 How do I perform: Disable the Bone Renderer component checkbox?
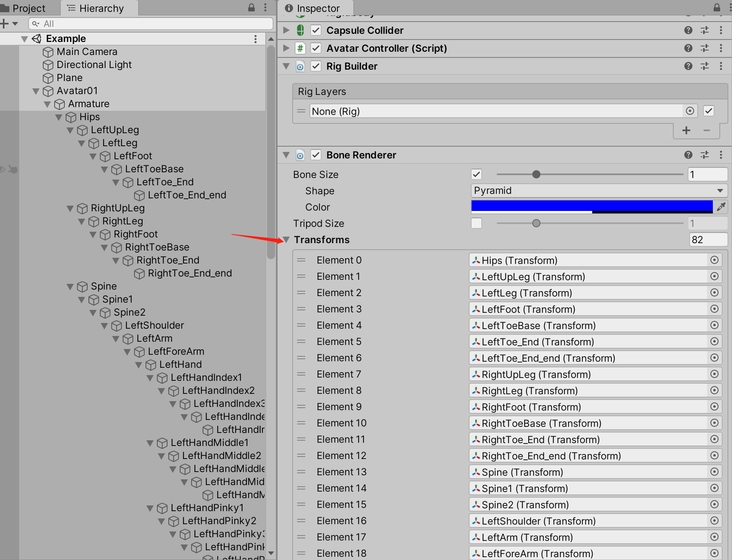pyautogui.click(x=315, y=155)
